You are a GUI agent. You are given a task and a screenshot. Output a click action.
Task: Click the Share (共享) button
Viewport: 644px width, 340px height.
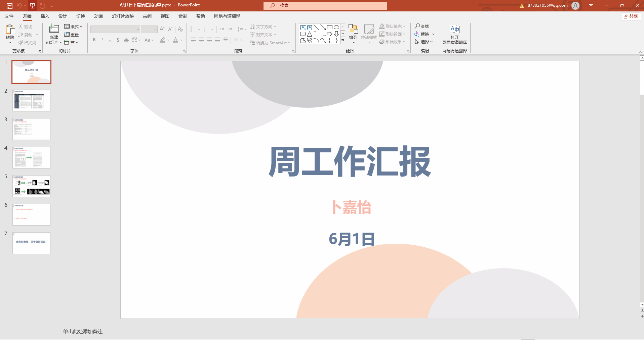pyautogui.click(x=631, y=16)
